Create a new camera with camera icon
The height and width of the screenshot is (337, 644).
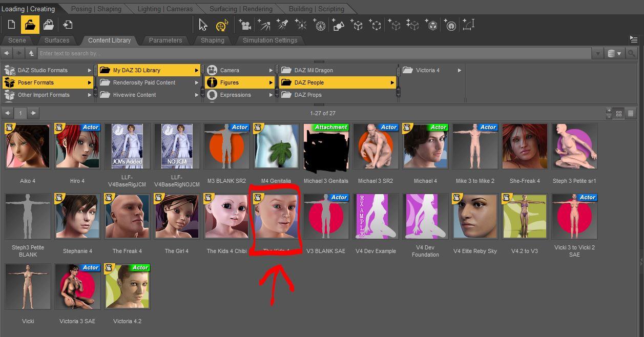(x=245, y=25)
